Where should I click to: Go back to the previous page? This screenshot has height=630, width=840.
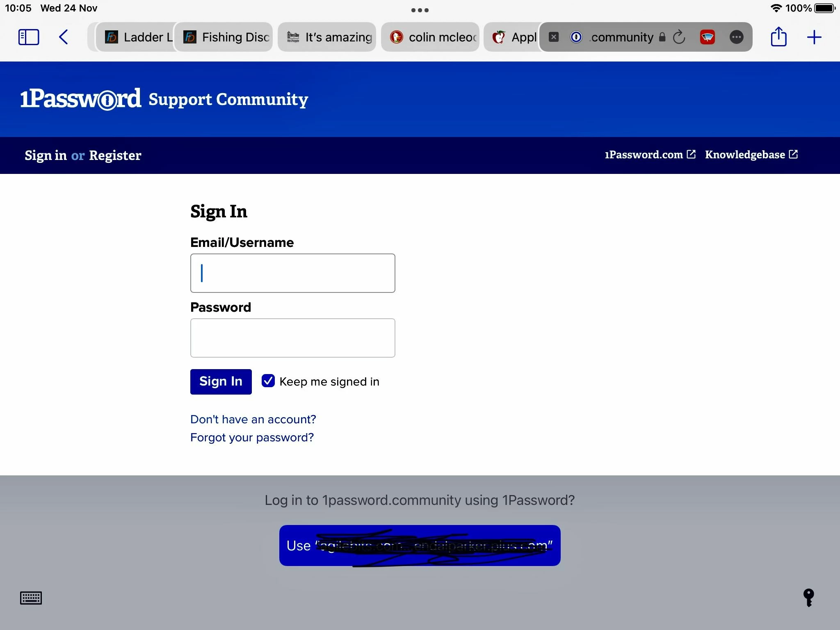click(x=63, y=37)
